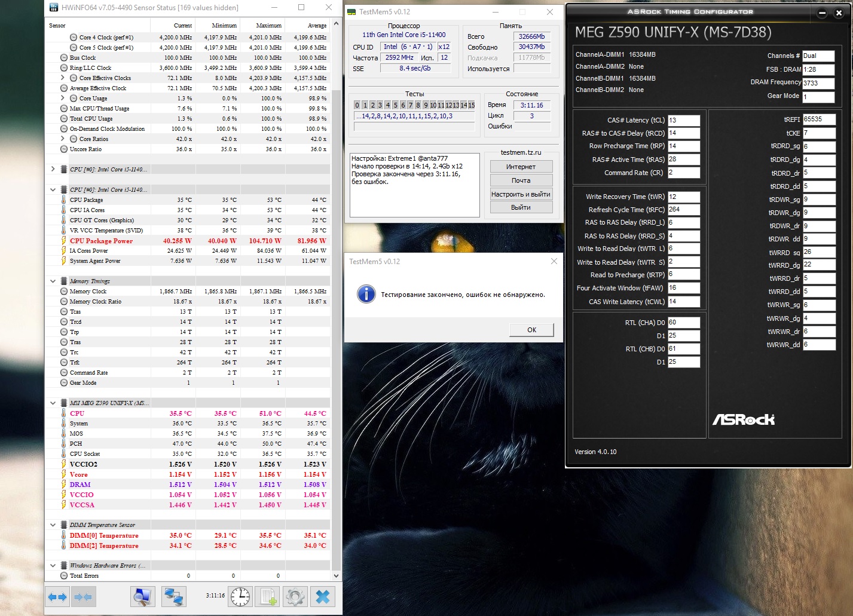Open the networked computers icon in HWiNFO toolbar
This screenshot has height=616, width=853.
(174, 596)
